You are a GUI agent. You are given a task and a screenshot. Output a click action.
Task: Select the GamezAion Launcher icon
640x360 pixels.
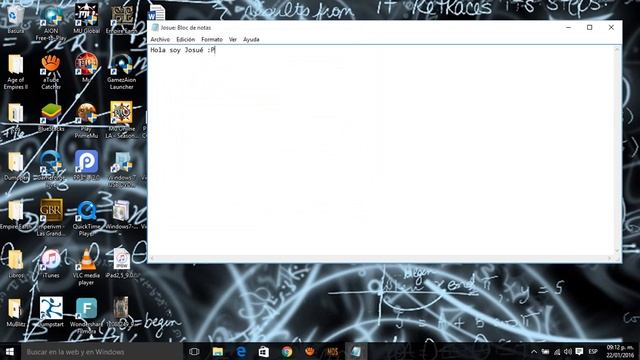[x=122, y=72]
